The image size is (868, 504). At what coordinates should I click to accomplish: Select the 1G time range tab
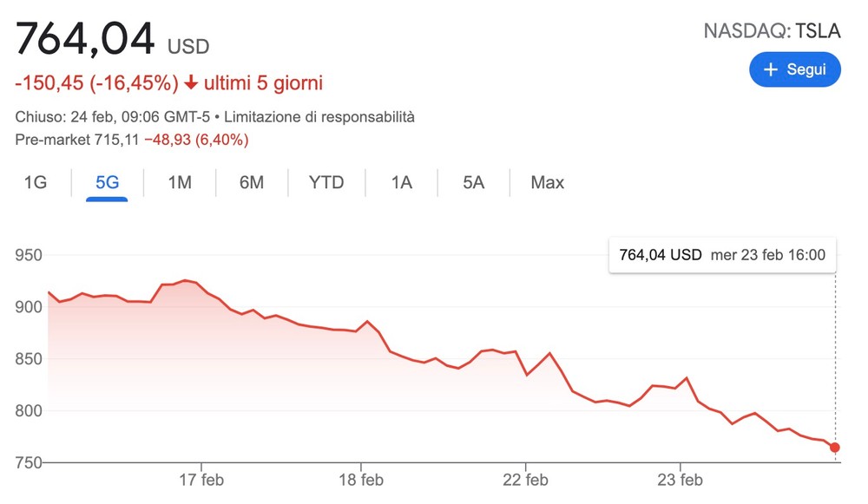tap(36, 182)
